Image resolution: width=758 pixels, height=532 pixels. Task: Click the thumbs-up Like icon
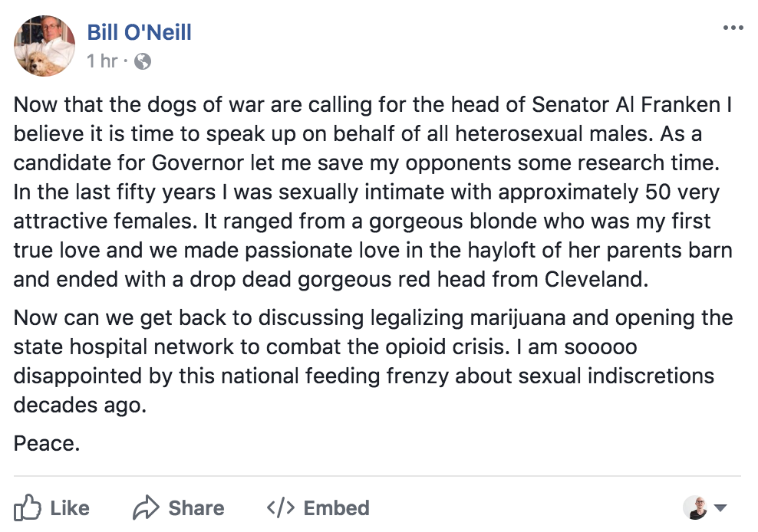click(27, 507)
